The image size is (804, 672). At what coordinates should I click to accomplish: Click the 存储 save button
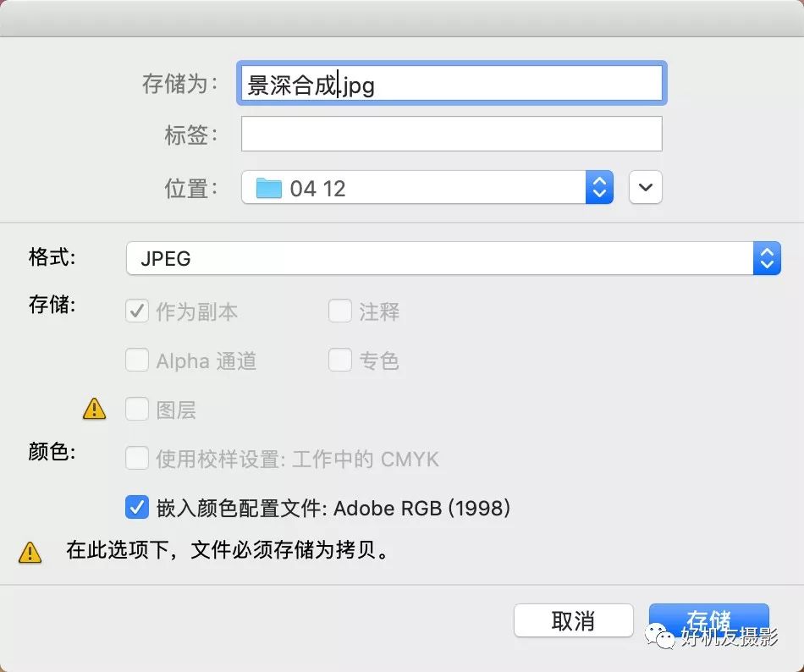[708, 620]
